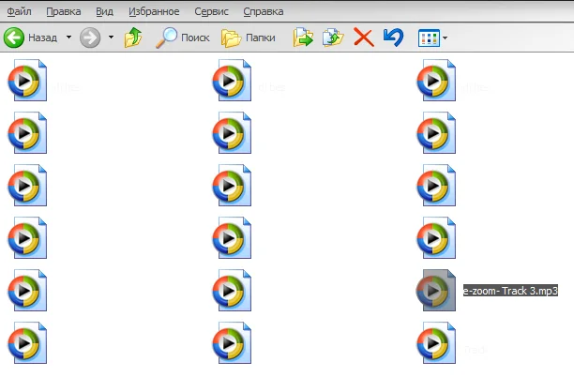Viewport: 574px width, 392px height.
Task: Select the e-zoom- Track 3.mp3 file icon
Action: (436, 290)
